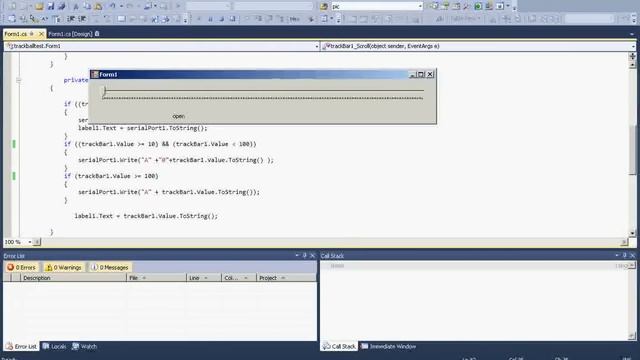Sort by the Project column header
This screenshot has width=640, height=360.
click(286, 278)
